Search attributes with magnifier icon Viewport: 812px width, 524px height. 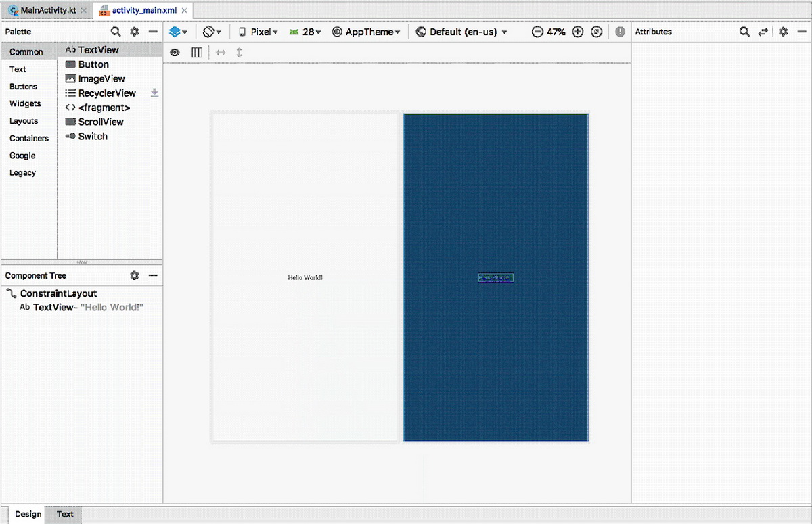744,32
